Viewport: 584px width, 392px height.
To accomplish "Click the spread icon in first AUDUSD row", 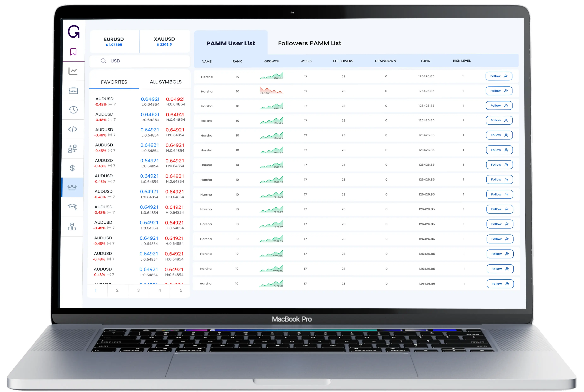I will point(110,104).
